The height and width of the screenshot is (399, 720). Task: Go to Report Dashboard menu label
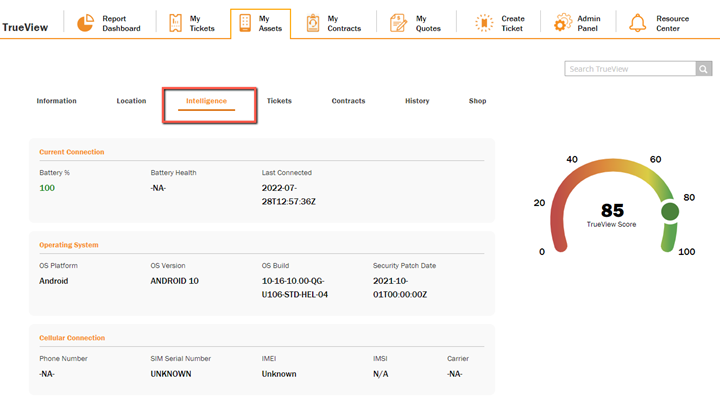coord(121,23)
